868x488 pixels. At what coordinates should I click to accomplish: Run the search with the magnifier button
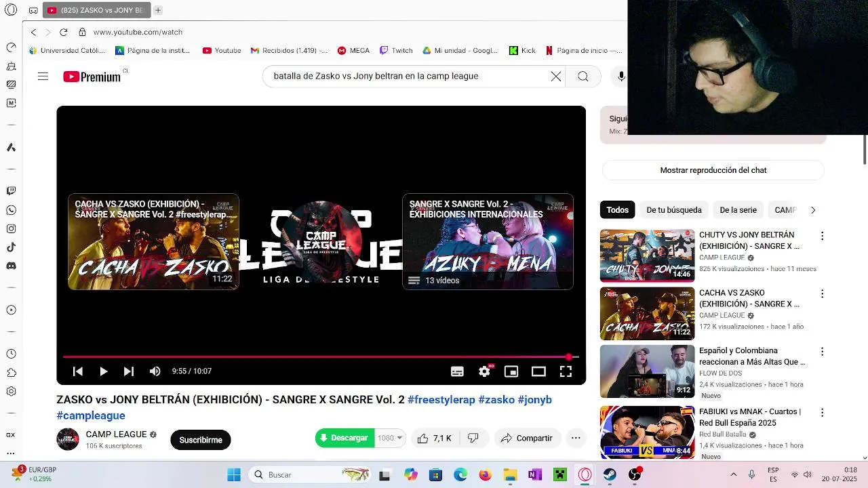pos(583,77)
